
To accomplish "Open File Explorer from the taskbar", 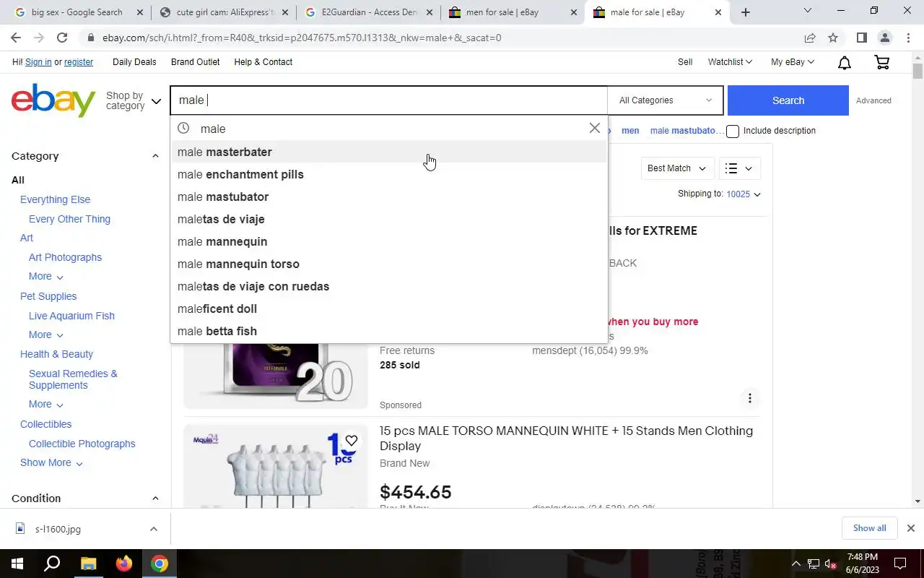I will pyautogui.click(x=88, y=564).
